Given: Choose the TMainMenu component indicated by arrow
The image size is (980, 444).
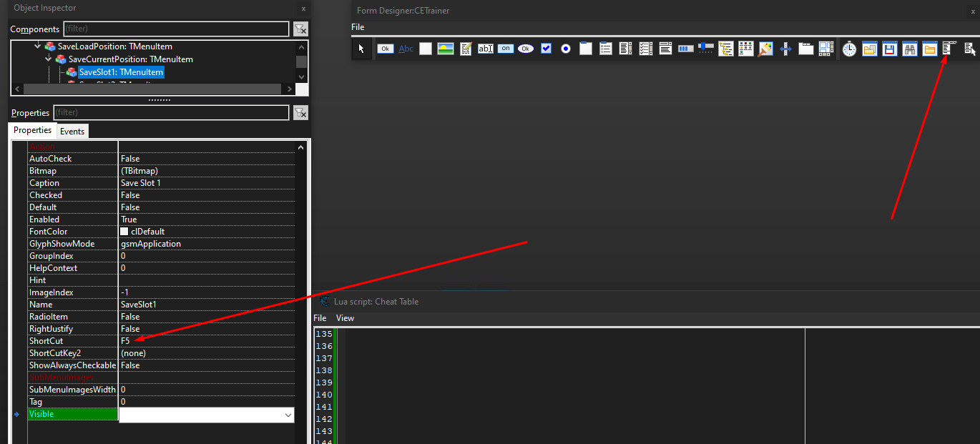Looking at the screenshot, I should point(949,49).
